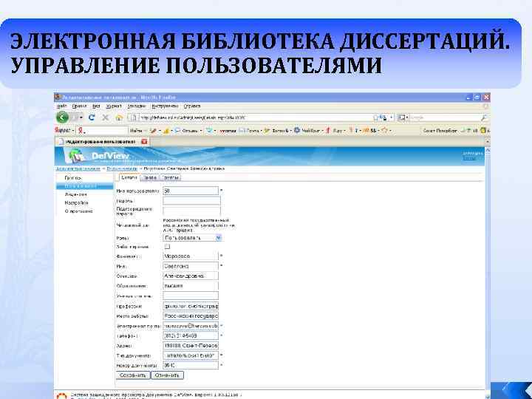Image resolution: width=532 pixels, height=399 pixels.
Task: Click the Имя field containing Светлана
Action: pyautogui.click(x=191, y=266)
